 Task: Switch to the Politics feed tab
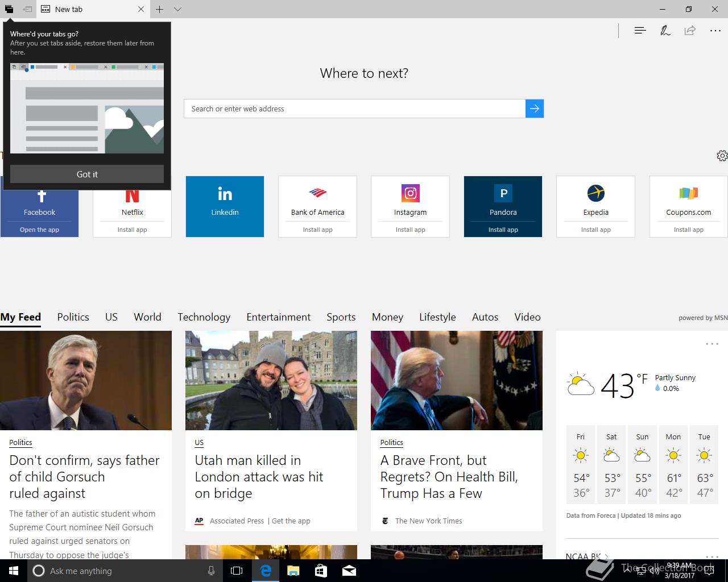coord(73,317)
